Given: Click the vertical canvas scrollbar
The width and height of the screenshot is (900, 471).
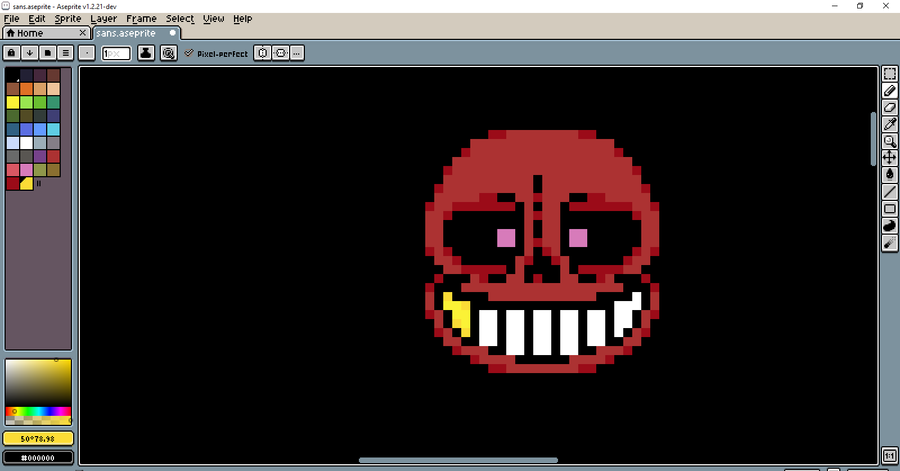Looking at the screenshot, I should coord(873,138).
